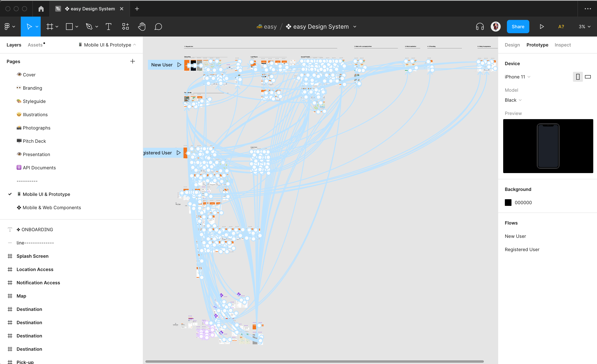Select landscape device orientation
The image size is (597, 364).
(x=588, y=77)
